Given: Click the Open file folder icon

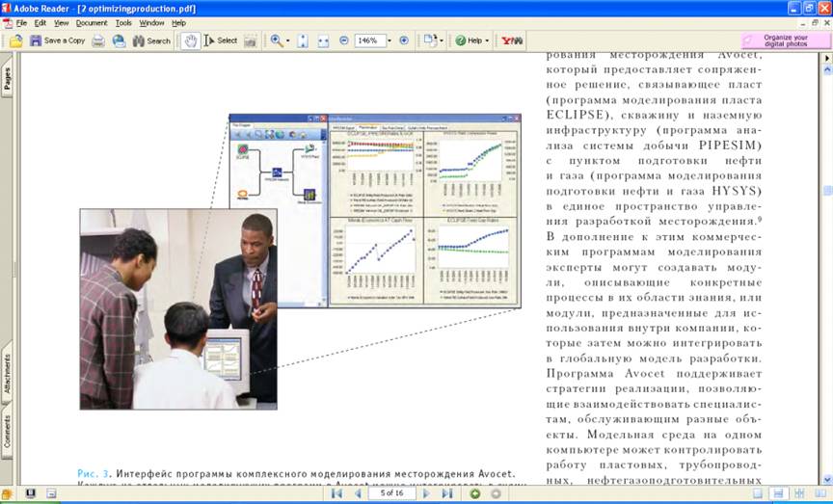Looking at the screenshot, I should point(15,40).
